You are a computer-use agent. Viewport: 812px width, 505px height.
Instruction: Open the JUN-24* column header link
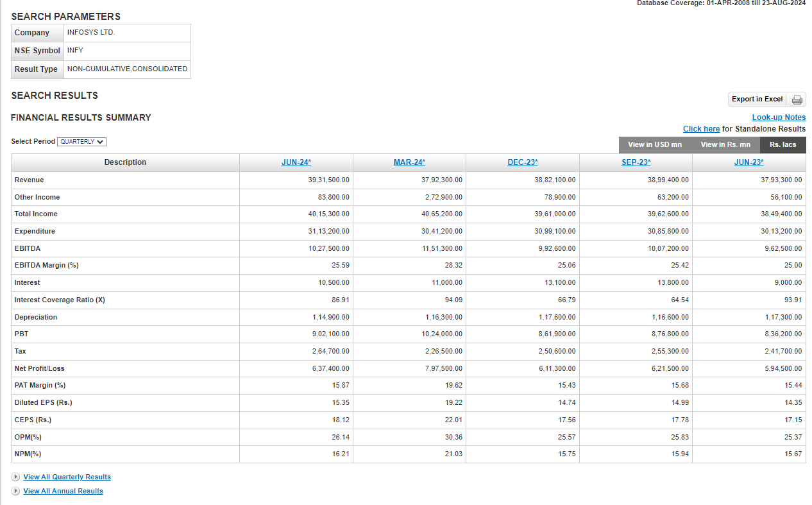coord(296,162)
